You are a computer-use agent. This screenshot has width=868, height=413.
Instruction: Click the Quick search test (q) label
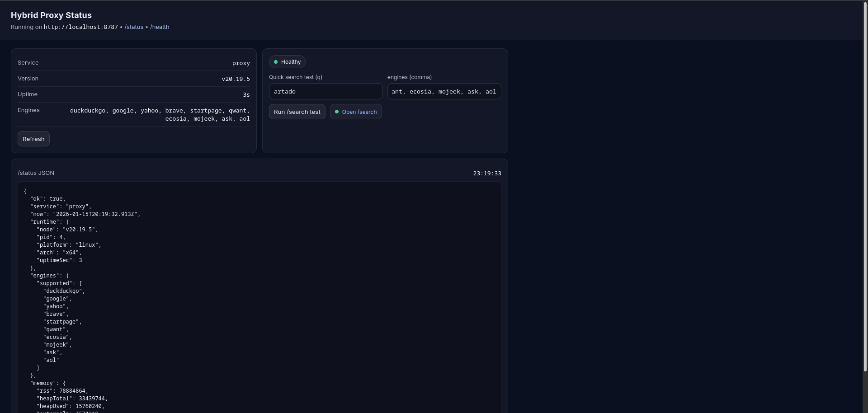click(x=295, y=77)
